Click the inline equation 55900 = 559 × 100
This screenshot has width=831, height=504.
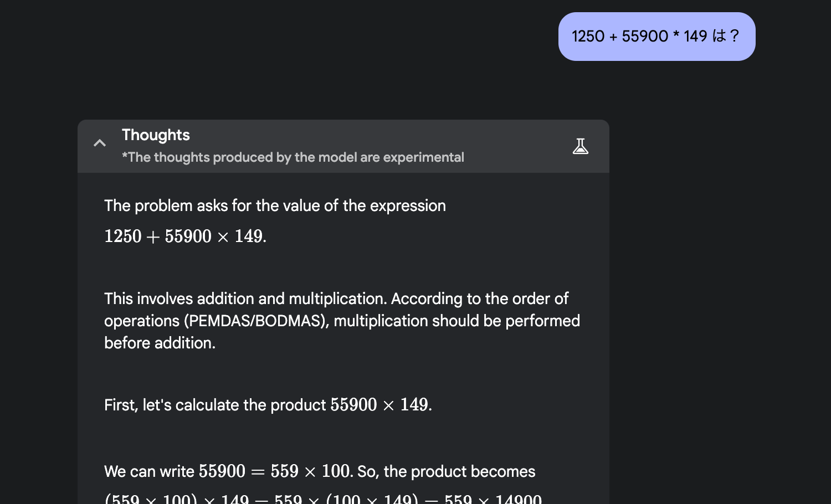point(275,472)
